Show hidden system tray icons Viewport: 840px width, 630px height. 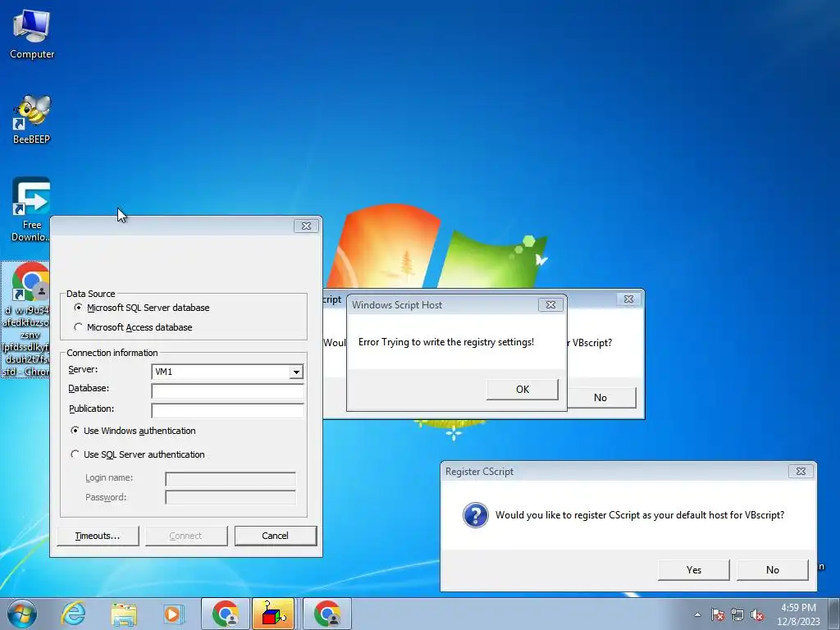coord(697,614)
